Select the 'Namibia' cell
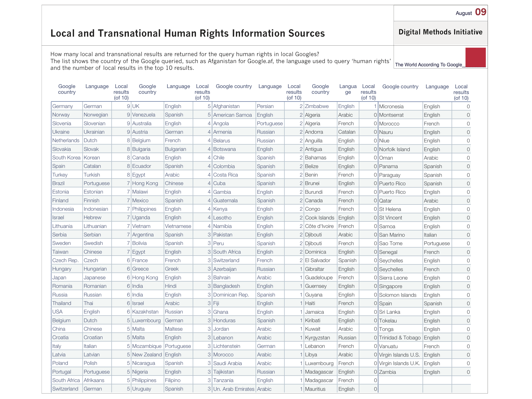Viewport: 532px width, 399px height. (234, 226)
